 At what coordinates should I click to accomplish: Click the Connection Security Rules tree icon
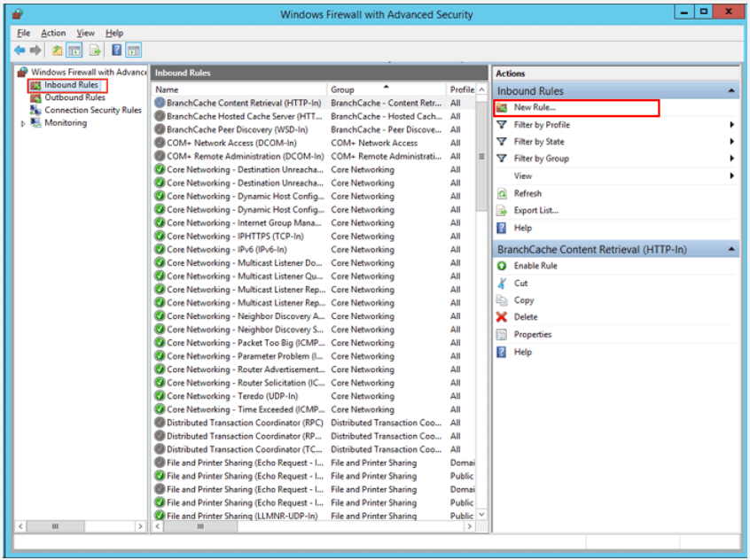[35, 110]
